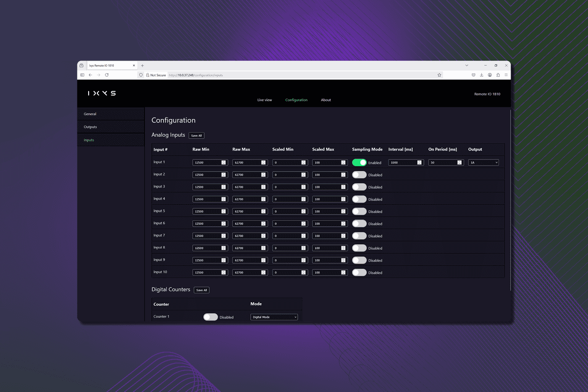
Task: Click the extensions puzzle icon
Action: [498, 75]
